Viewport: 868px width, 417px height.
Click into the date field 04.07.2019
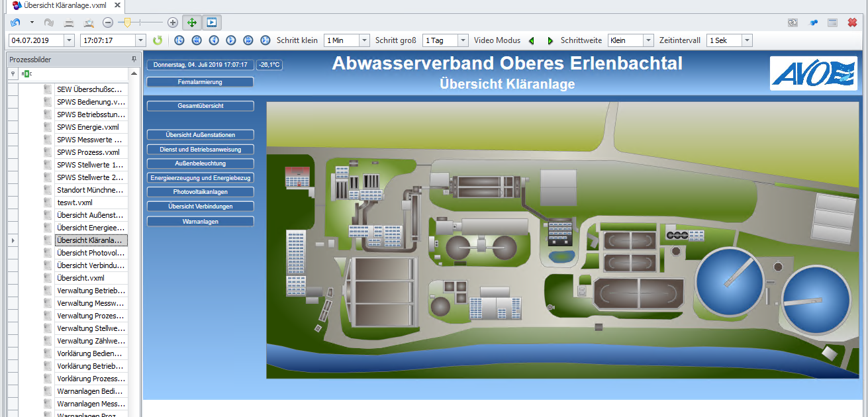pyautogui.click(x=36, y=40)
